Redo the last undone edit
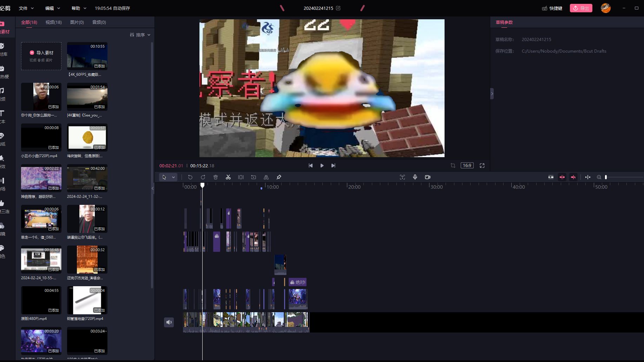The image size is (644, 362). [203, 177]
